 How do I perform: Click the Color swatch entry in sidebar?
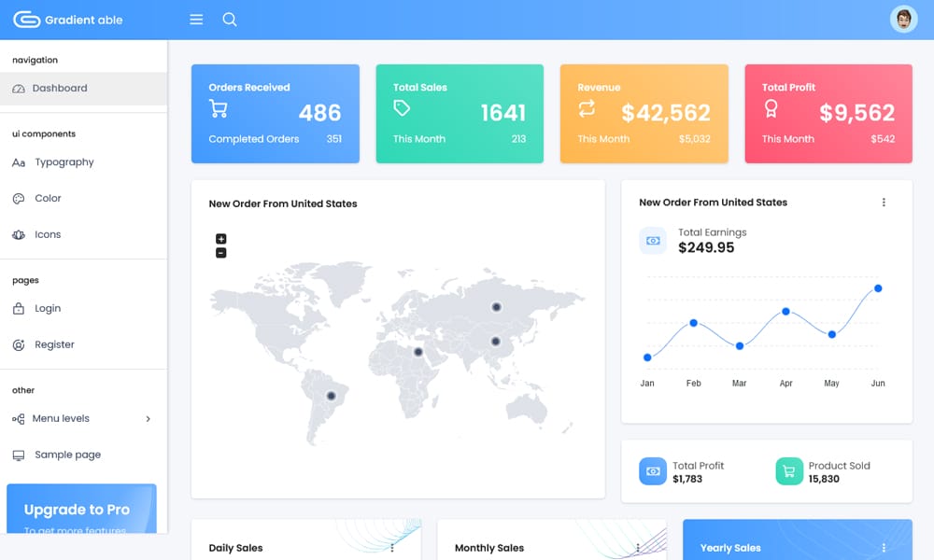tap(46, 198)
